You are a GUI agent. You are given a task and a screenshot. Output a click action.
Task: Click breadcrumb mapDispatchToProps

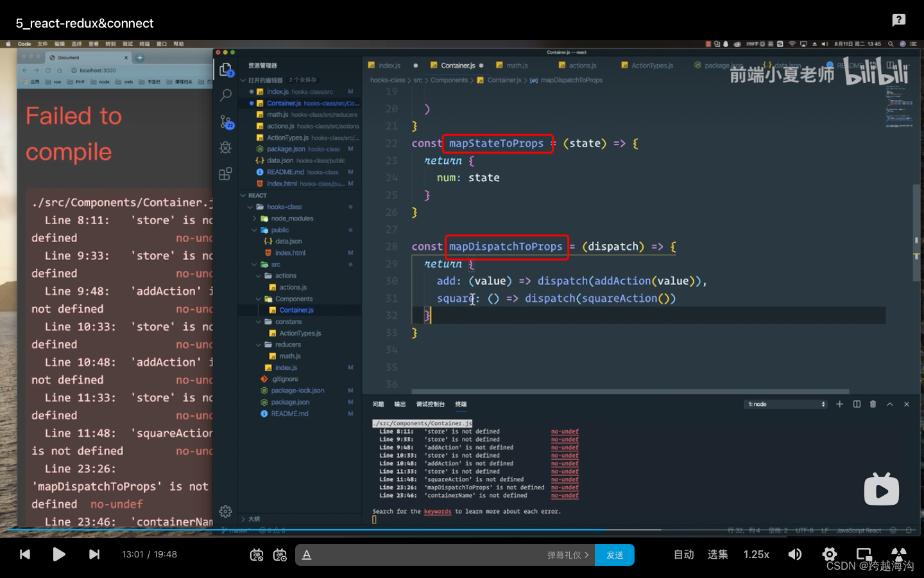pos(571,80)
